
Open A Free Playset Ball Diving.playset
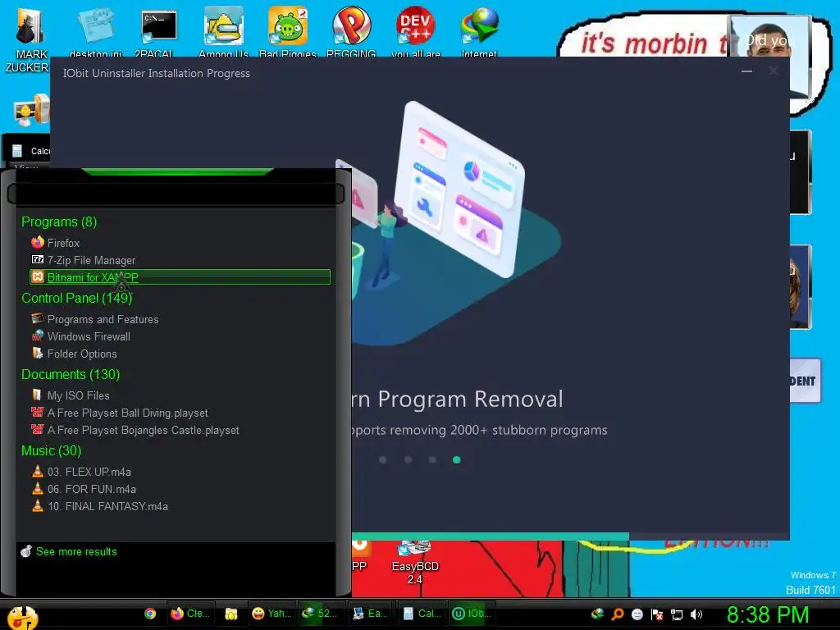[x=120, y=413]
